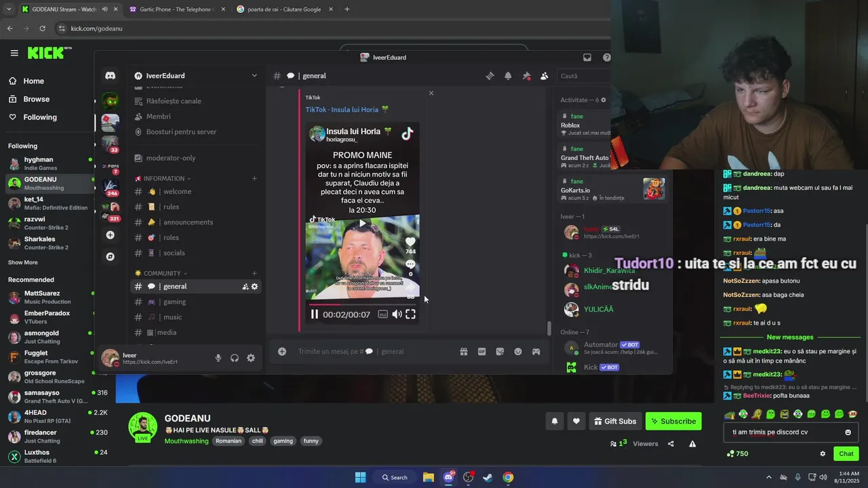
Task: Mute the TikTok video volume
Action: [x=397, y=314]
